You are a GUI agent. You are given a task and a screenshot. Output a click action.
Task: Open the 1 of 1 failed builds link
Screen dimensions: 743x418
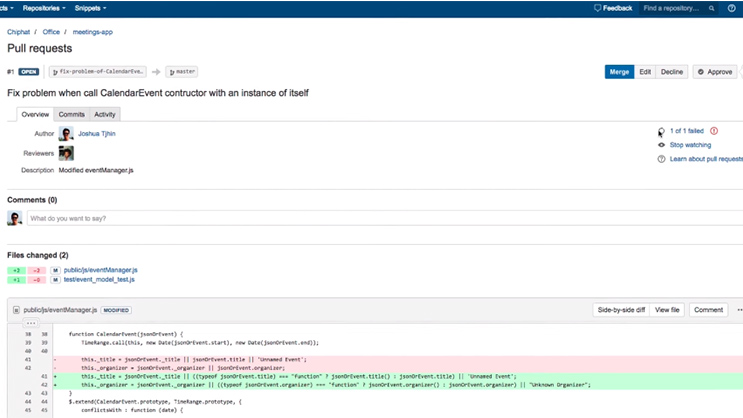coord(687,131)
